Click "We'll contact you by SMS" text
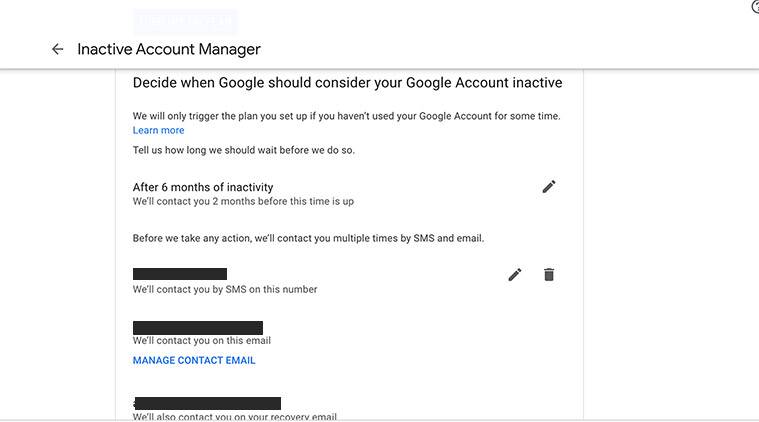 click(225, 290)
